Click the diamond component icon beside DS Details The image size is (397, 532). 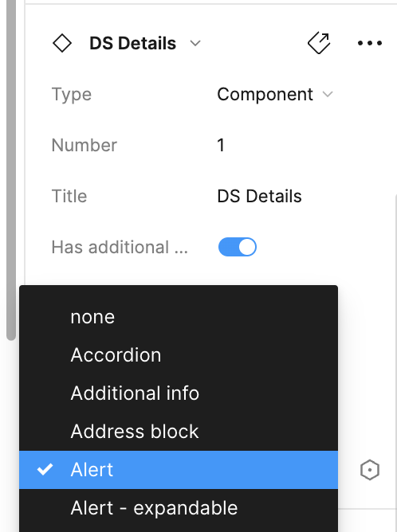tap(62, 44)
